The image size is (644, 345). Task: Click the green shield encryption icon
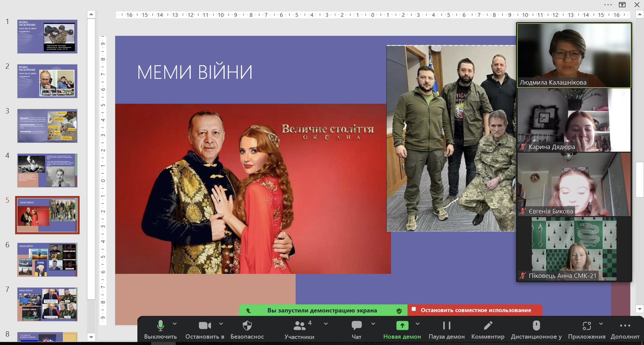pos(399,311)
